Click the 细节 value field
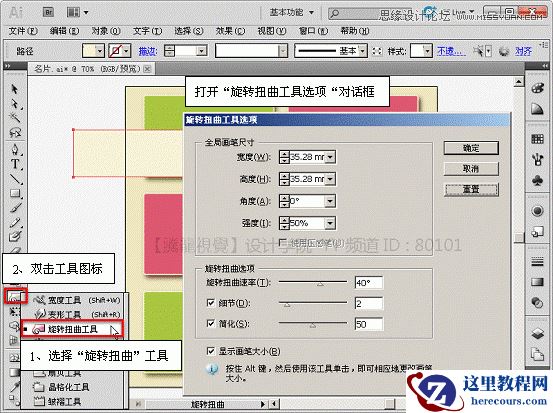The height and width of the screenshot is (413, 553). [x=369, y=303]
